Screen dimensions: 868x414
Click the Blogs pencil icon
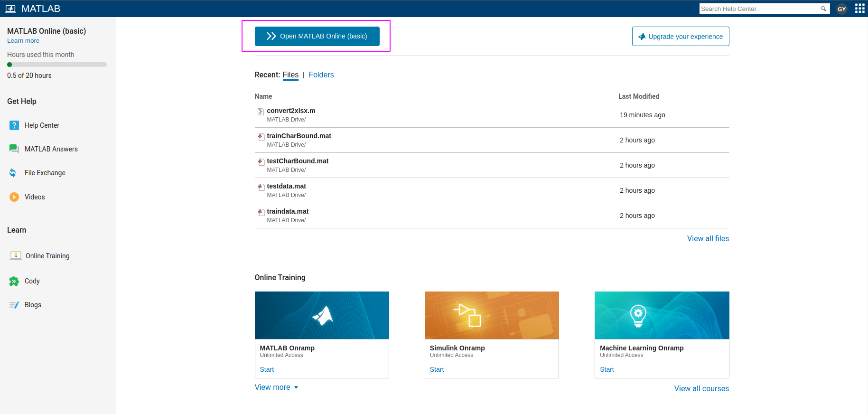pyautogui.click(x=14, y=305)
